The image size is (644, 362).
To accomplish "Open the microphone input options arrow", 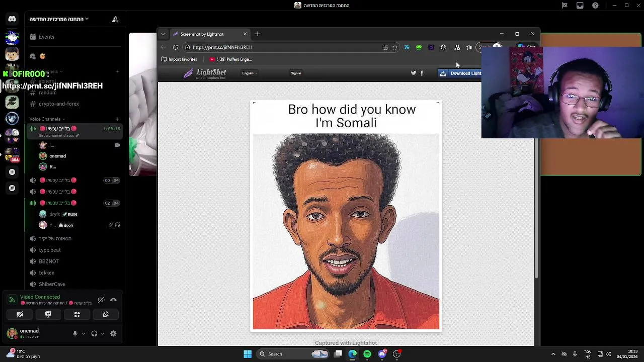I will click(x=84, y=333).
